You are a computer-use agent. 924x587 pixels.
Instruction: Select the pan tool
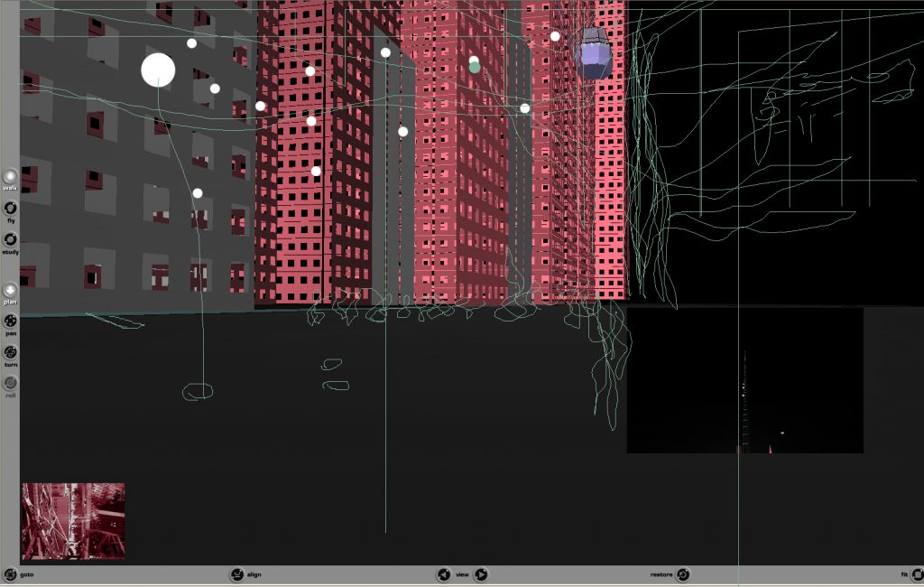pos(10,321)
